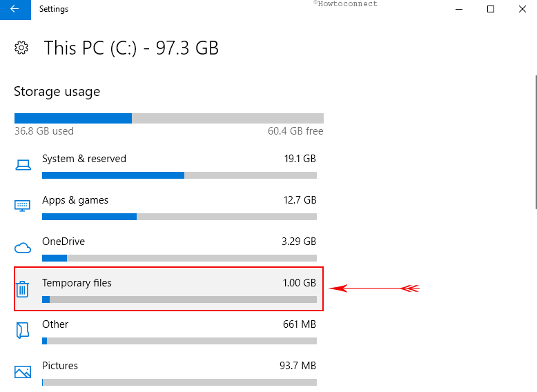Click the This PC (C:) - 97.3 GB title
537x392 pixels.
click(x=131, y=48)
